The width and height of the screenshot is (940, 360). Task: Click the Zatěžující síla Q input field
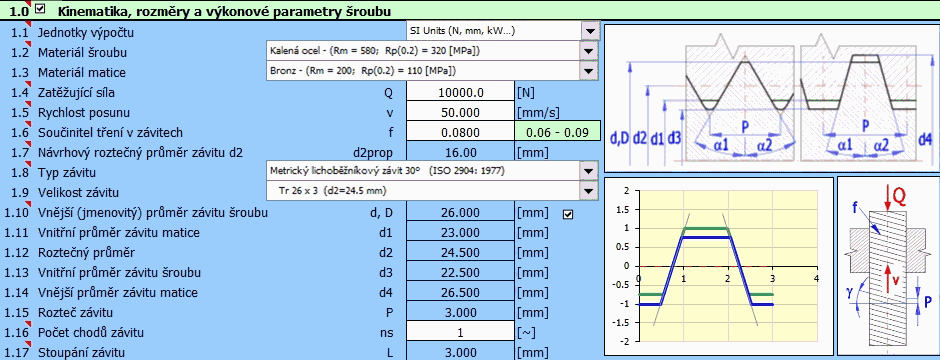[x=460, y=92]
